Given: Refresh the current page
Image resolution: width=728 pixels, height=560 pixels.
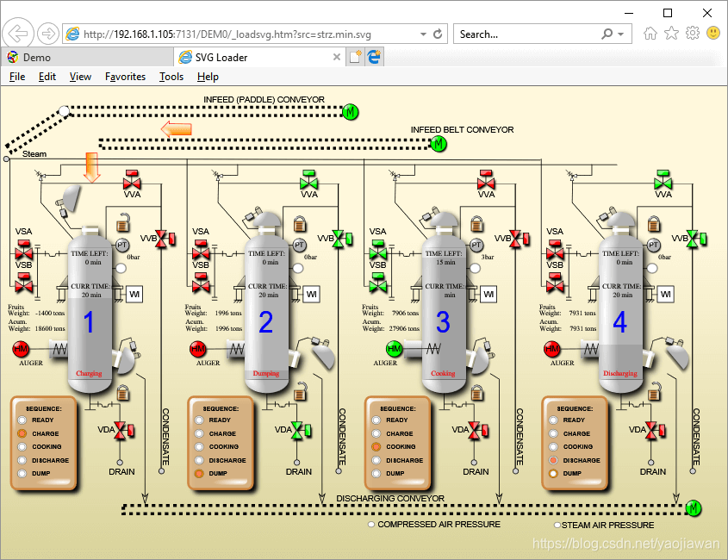Looking at the screenshot, I should (x=438, y=34).
